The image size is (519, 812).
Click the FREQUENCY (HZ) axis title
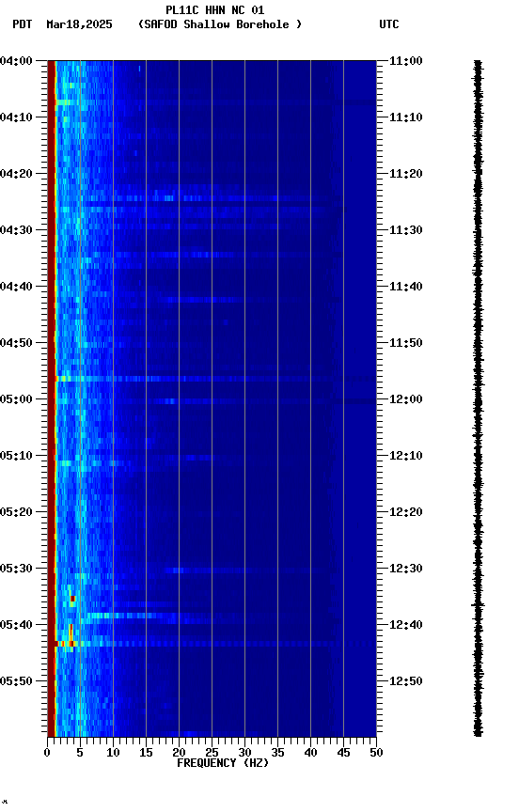[223, 763]
